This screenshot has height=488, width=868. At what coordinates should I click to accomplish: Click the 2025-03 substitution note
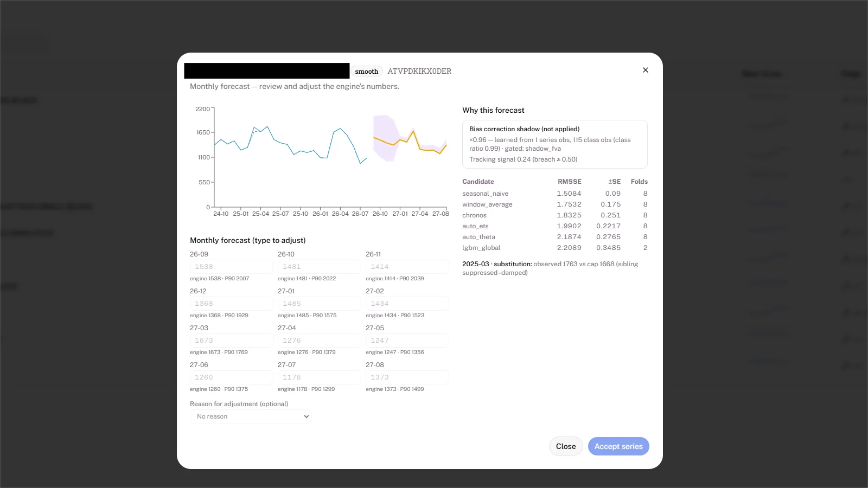tap(550, 268)
